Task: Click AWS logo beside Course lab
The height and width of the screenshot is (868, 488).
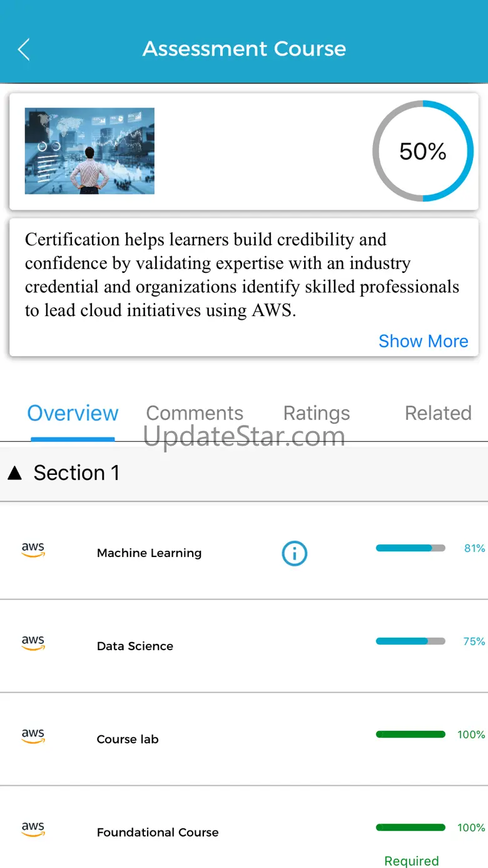Action: coord(33,737)
